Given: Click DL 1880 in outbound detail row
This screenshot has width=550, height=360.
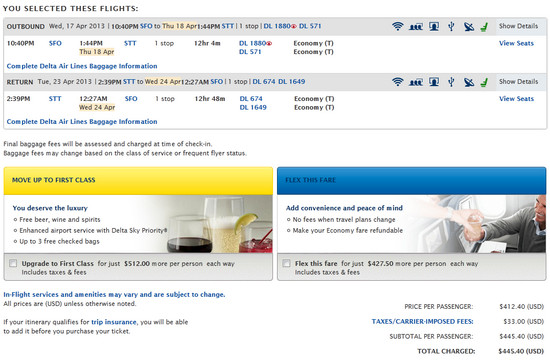Looking at the screenshot, I should point(252,43).
